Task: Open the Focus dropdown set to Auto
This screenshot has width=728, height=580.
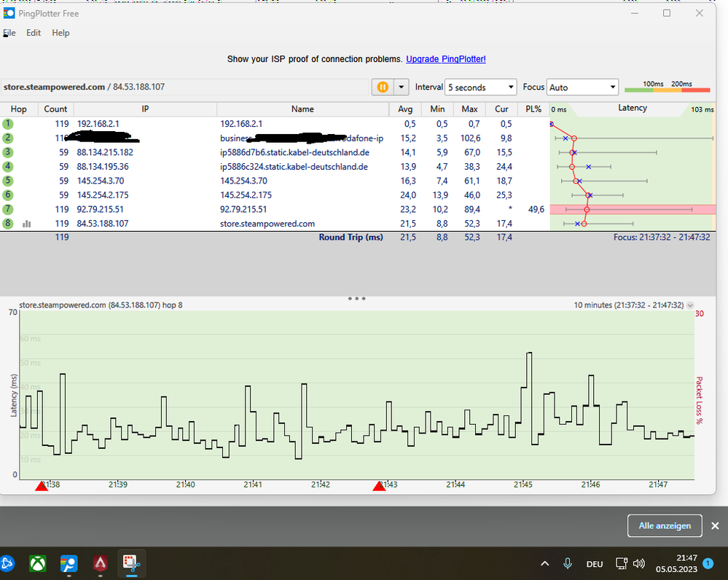Action: click(x=582, y=87)
